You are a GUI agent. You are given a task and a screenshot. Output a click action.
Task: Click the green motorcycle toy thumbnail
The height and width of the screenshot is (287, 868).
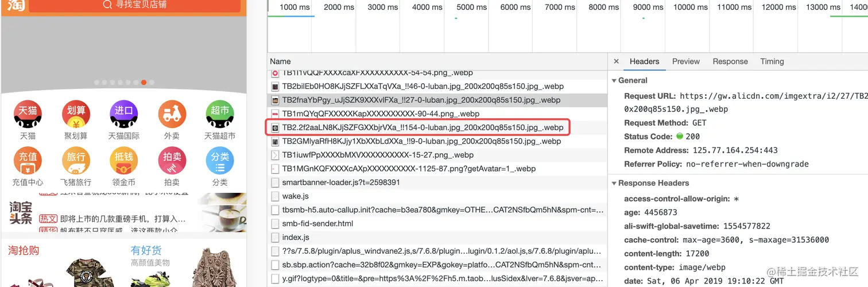(150, 278)
